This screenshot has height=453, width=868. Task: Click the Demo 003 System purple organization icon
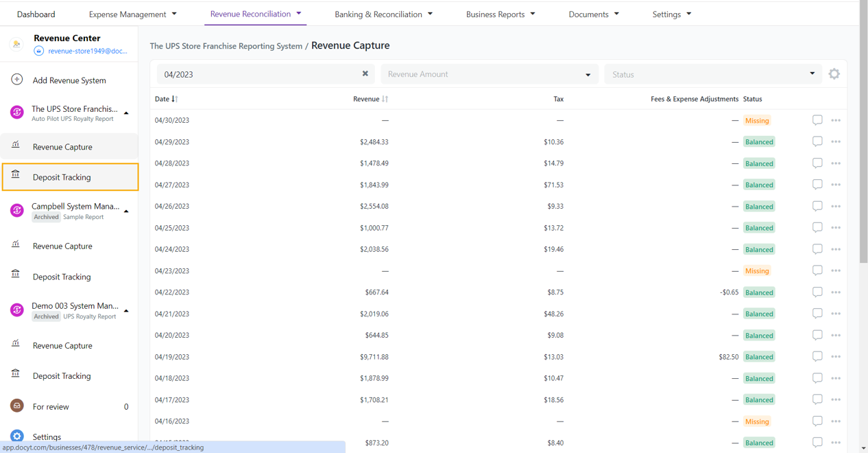pyautogui.click(x=16, y=310)
